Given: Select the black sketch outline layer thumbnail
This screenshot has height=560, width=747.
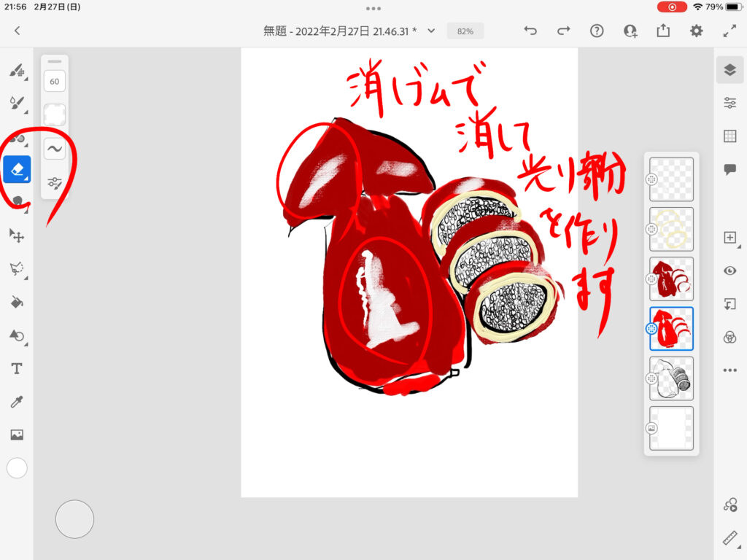Looking at the screenshot, I should pyautogui.click(x=671, y=378).
